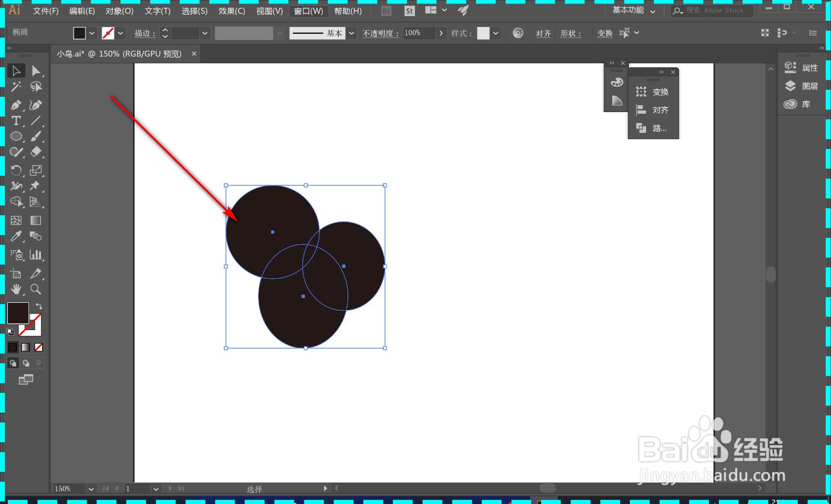This screenshot has height=504, width=831.
Task: Select the Gradient tool
Action: pos(36,221)
